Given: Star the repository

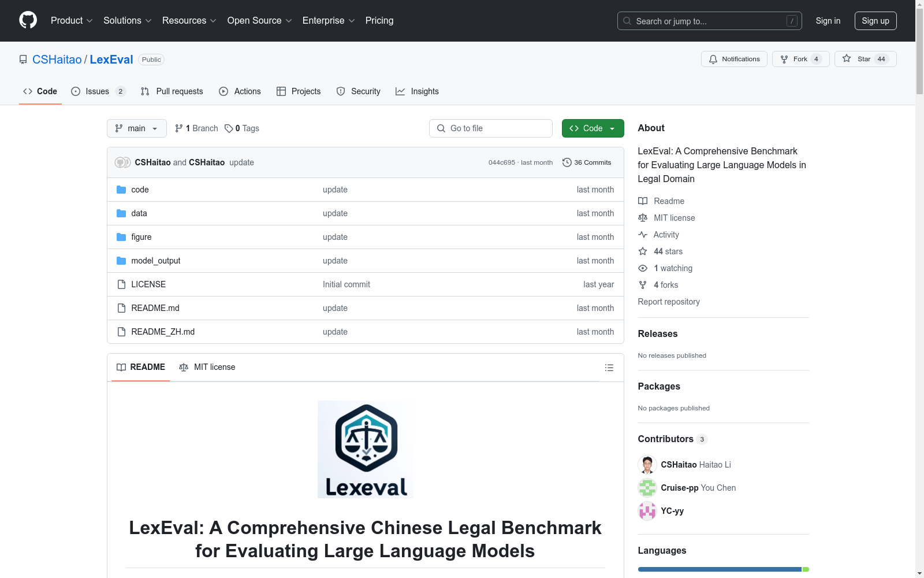Looking at the screenshot, I should (x=865, y=59).
